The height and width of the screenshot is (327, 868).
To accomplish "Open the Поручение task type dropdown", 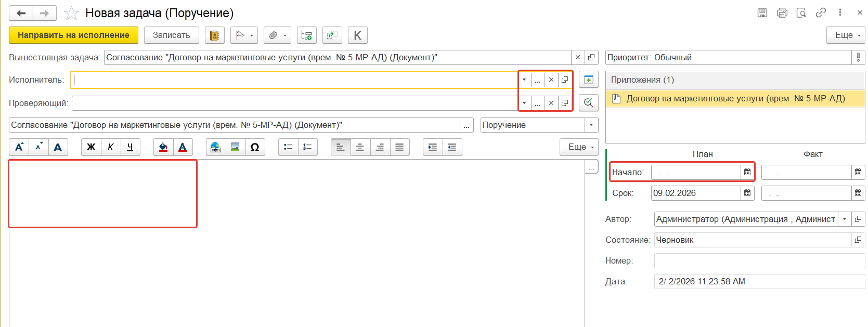I will pyautogui.click(x=591, y=125).
